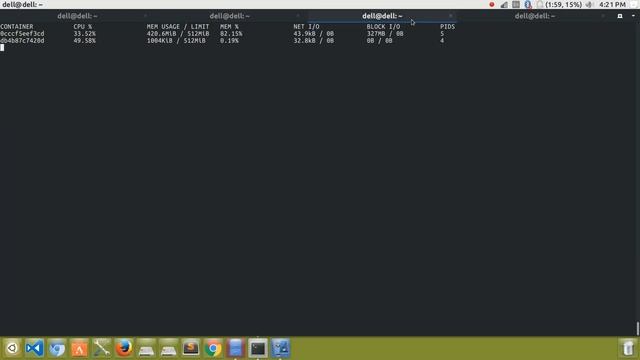This screenshot has height=360, width=640.
Task: Open the network signal indicator menu
Action: (504, 4)
